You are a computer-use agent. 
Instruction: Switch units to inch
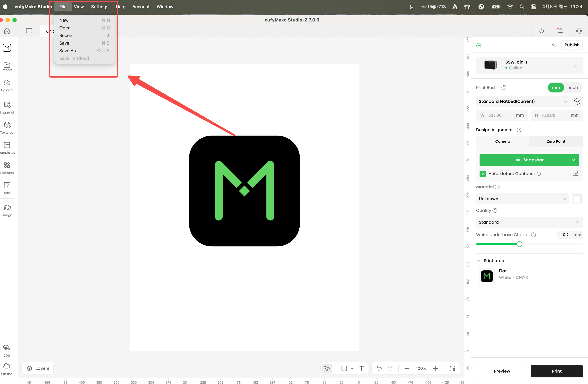(573, 88)
